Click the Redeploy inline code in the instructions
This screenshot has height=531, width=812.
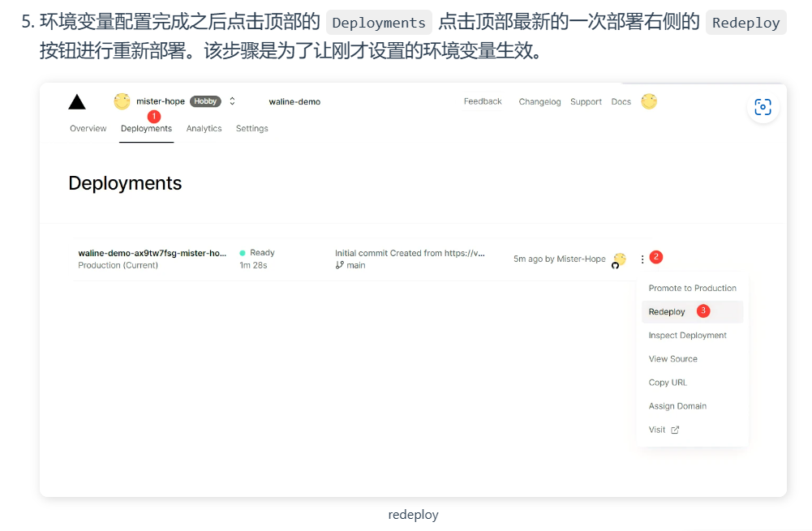tap(746, 23)
